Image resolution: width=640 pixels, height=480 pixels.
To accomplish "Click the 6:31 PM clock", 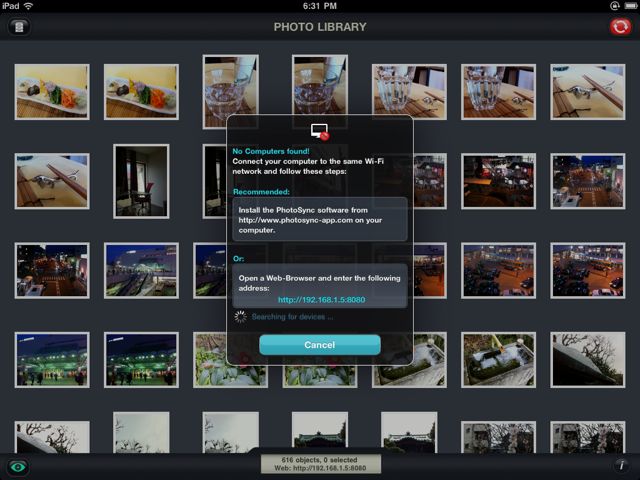I will coord(320,6).
